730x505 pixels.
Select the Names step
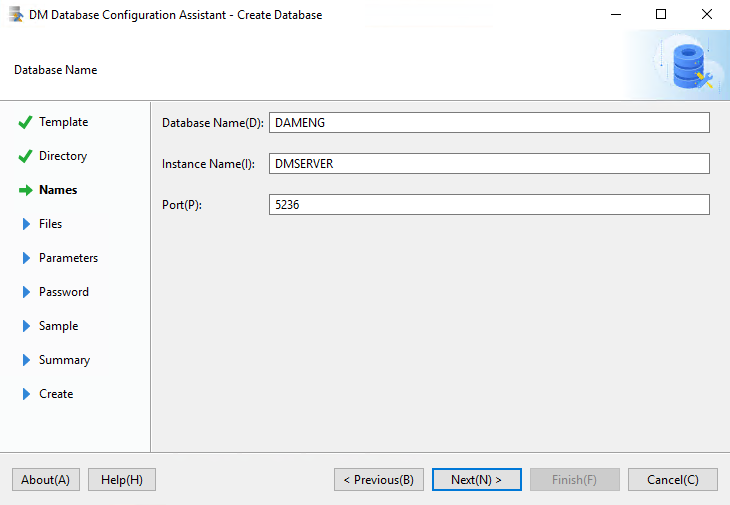(58, 190)
